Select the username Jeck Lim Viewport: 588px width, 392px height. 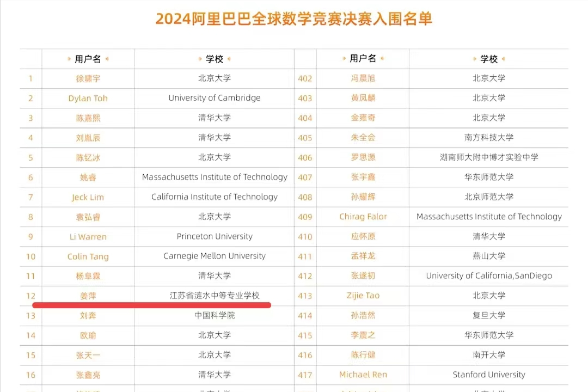[88, 197]
